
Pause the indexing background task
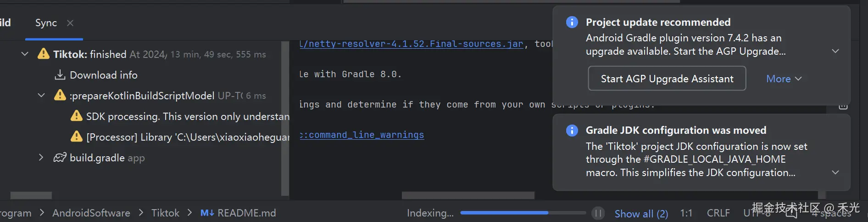(x=598, y=213)
